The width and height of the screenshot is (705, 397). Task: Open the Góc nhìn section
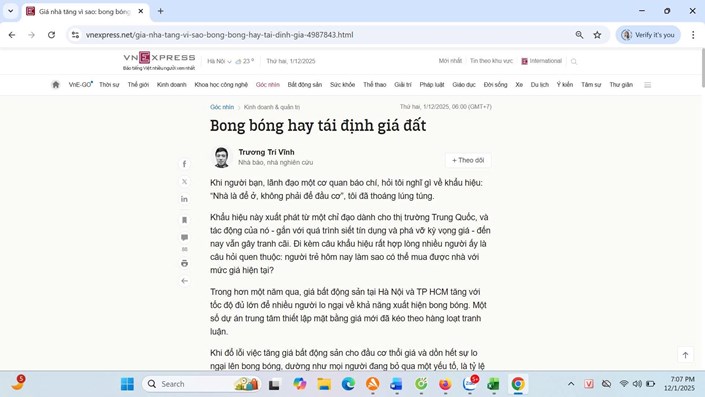click(268, 85)
